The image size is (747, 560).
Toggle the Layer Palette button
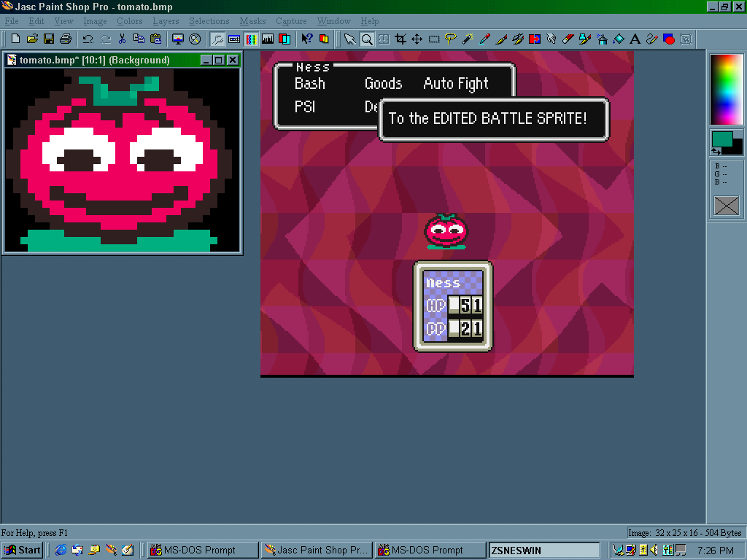pyautogui.click(x=285, y=39)
